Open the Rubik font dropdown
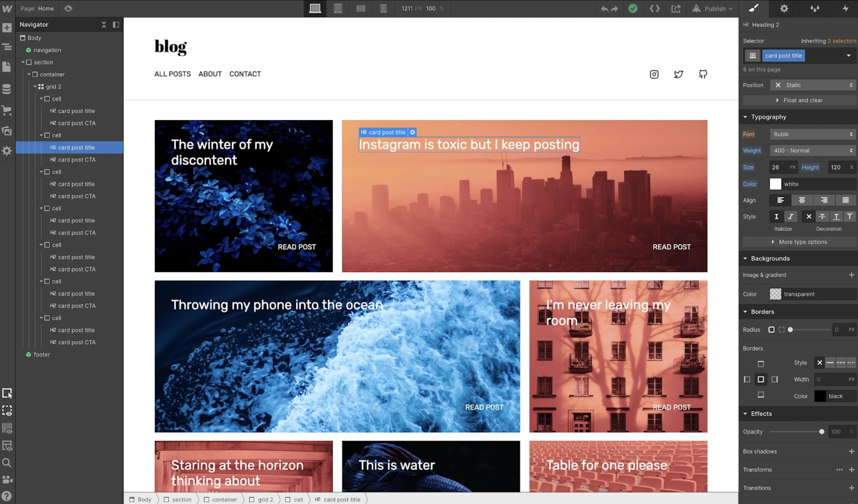Image resolution: width=858 pixels, height=504 pixels. 812,134
